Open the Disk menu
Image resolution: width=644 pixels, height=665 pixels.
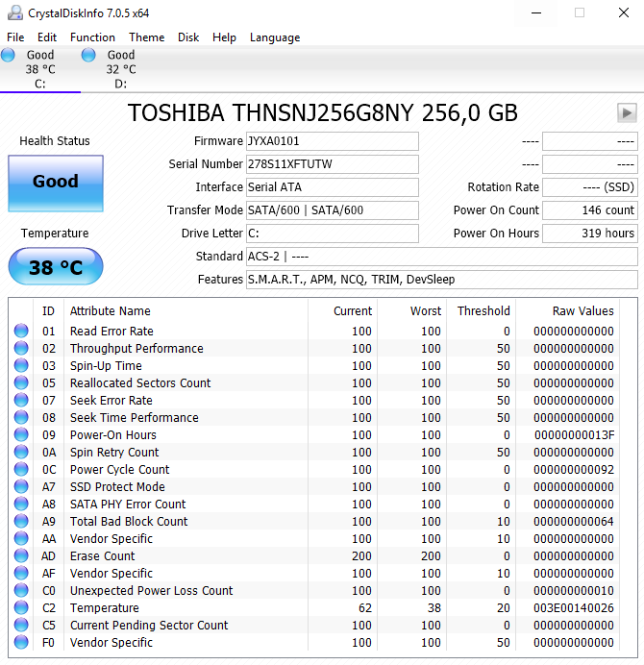pyautogui.click(x=188, y=37)
